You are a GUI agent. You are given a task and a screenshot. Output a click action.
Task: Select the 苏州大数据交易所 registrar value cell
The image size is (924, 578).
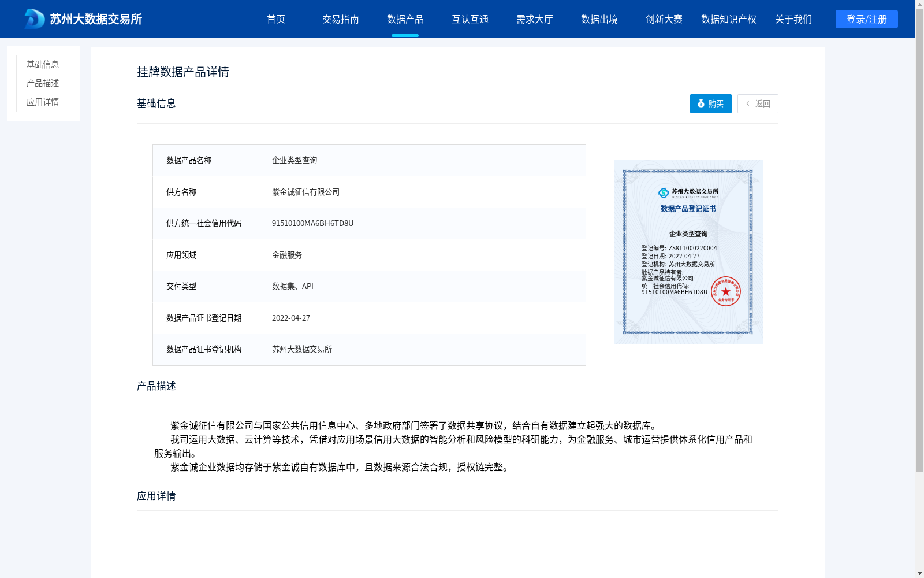point(424,349)
